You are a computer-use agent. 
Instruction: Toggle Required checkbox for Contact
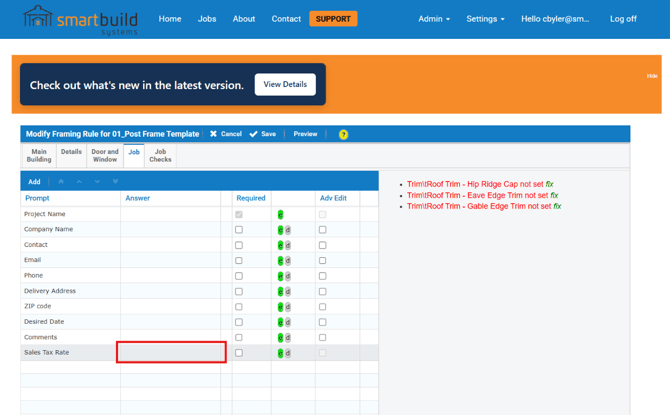click(239, 245)
